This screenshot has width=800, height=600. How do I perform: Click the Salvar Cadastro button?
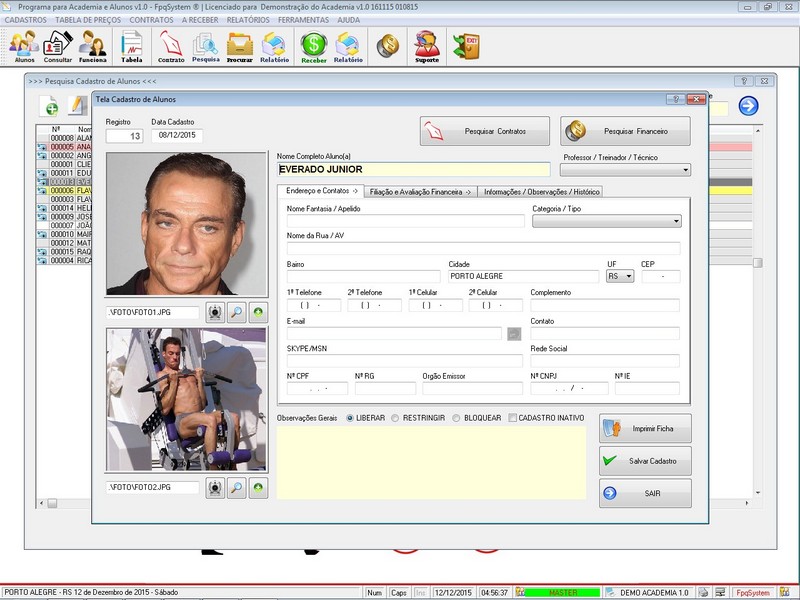tap(645, 461)
